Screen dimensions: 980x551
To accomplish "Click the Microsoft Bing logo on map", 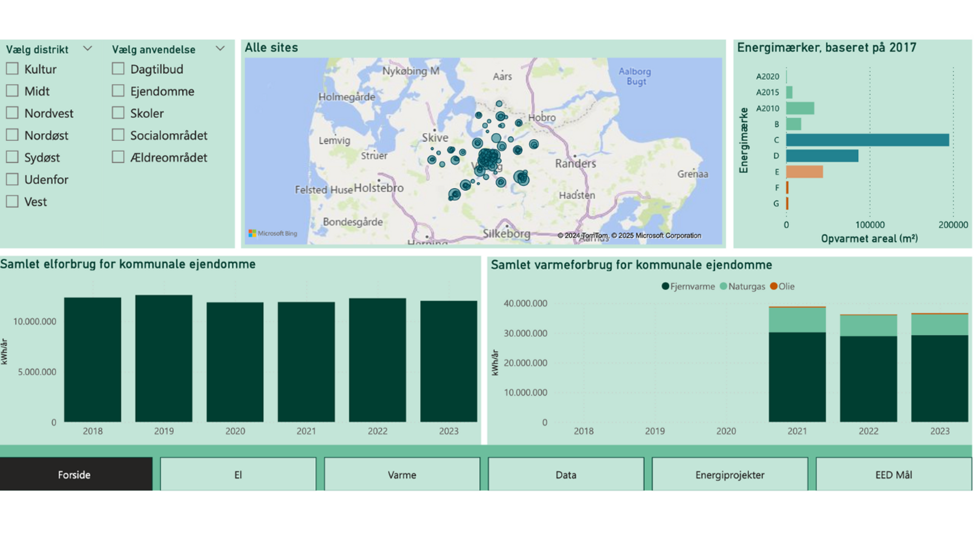I will click(x=273, y=234).
